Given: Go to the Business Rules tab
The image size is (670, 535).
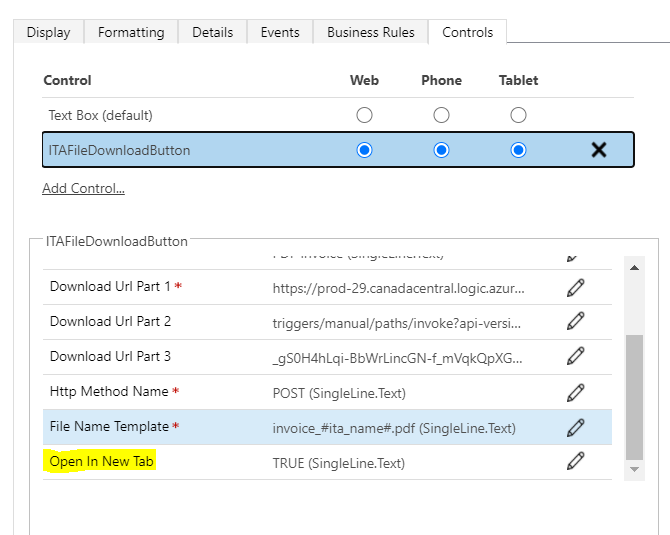Looking at the screenshot, I should coord(370,32).
